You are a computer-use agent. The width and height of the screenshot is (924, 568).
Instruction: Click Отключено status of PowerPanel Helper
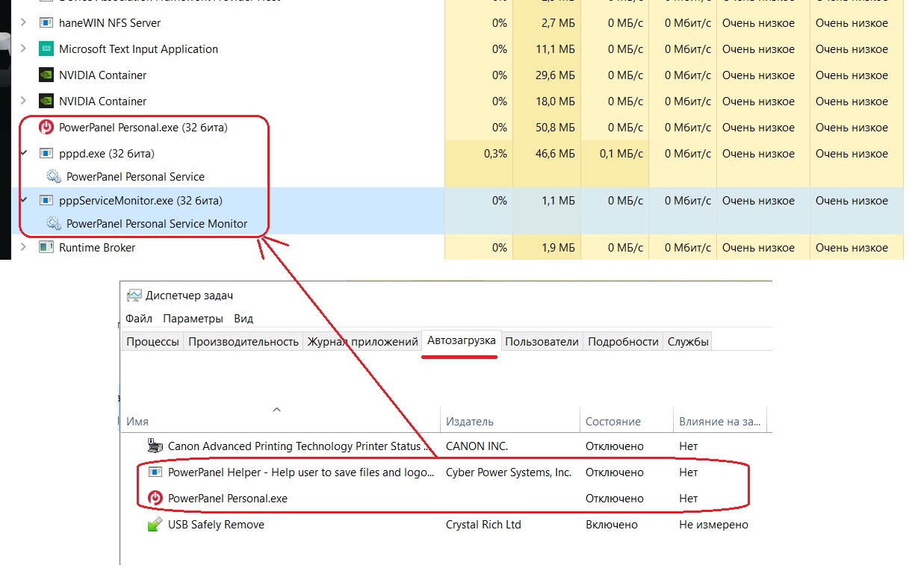[x=615, y=472]
